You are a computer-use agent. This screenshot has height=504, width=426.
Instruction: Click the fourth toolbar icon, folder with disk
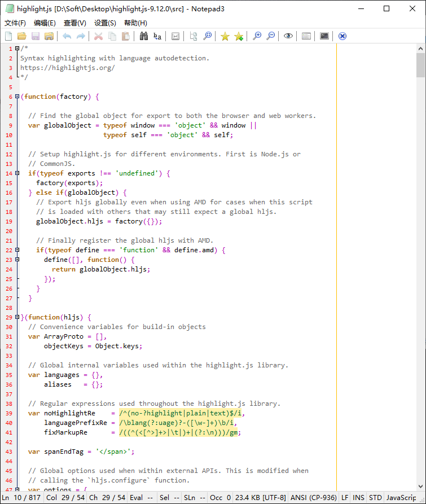tap(49, 36)
